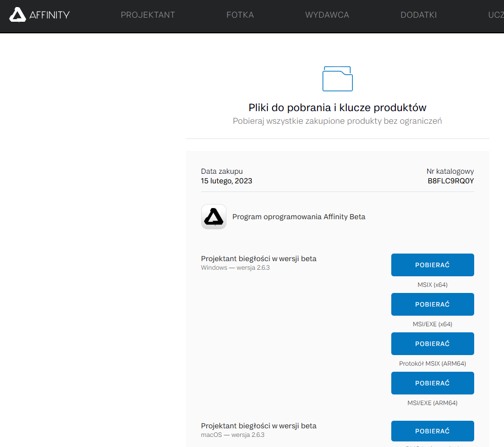Select DODATKI in the top navigation
The image size is (504, 447).
419,15
